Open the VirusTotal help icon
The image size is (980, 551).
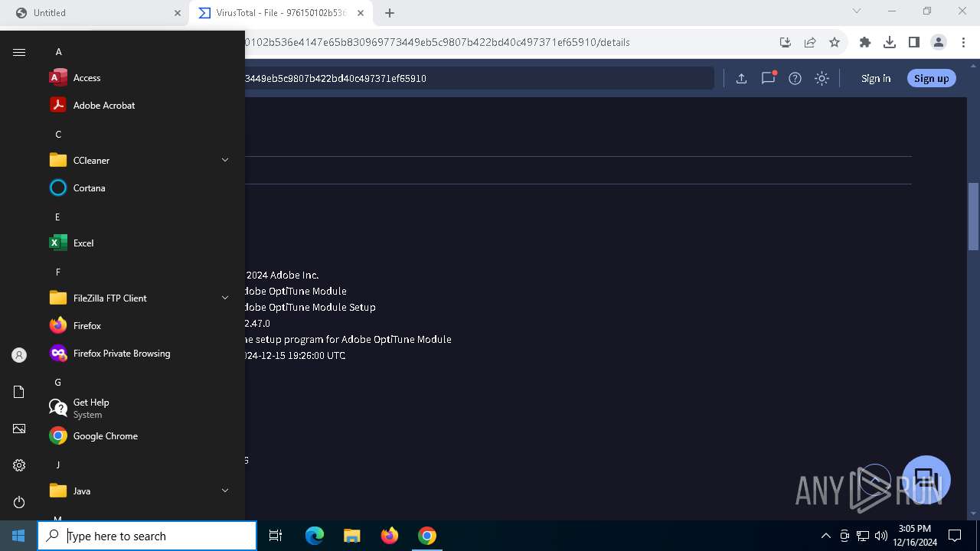(x=795, y=78)
